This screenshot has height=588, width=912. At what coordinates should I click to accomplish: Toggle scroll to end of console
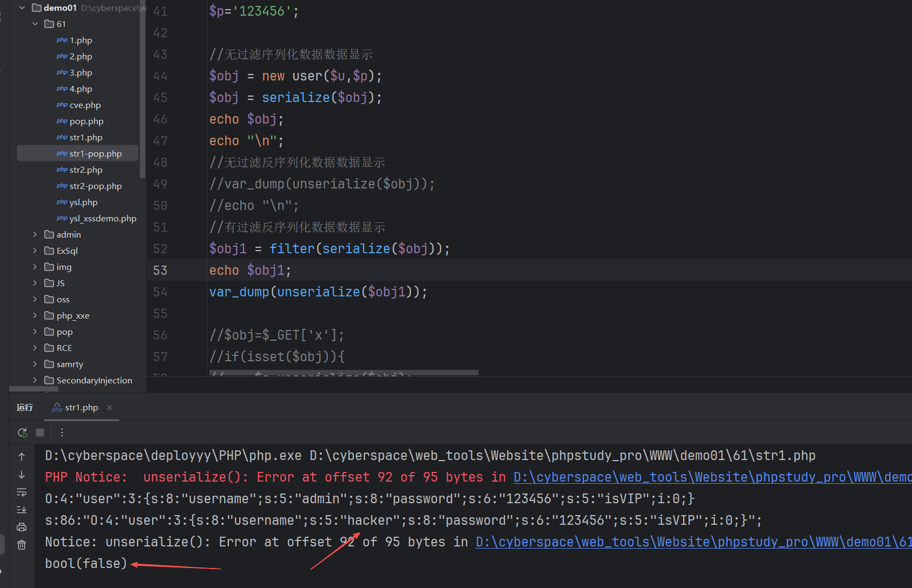coord(22,510)
